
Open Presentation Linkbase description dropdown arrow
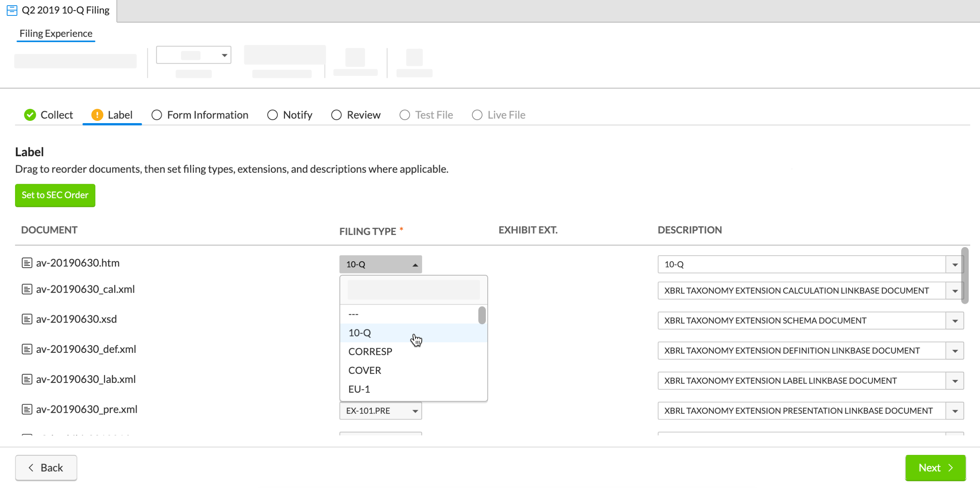click(954, 410)
